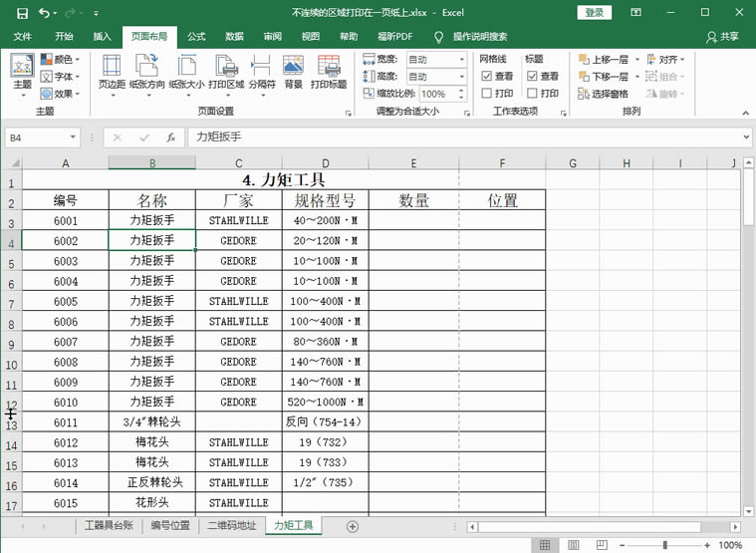Image resolution: width=756 pixels, height=553 pixels.
Task: Click the formula bar input field
Action: pyautogui.click(x=463, y=138)
